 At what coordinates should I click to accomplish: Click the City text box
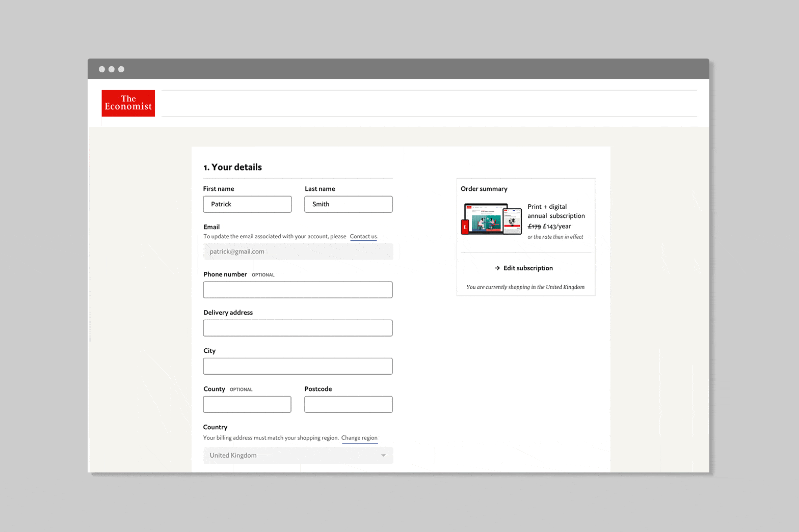click(298, 366)
